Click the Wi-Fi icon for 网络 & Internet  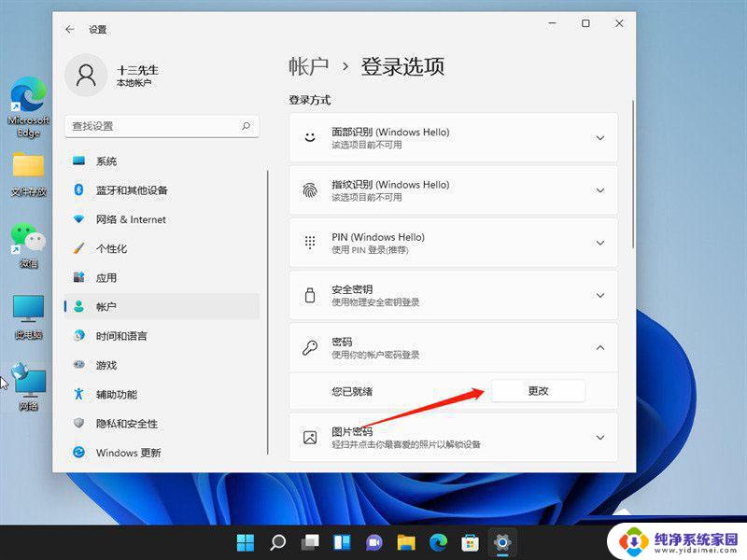tap(79, 219)
